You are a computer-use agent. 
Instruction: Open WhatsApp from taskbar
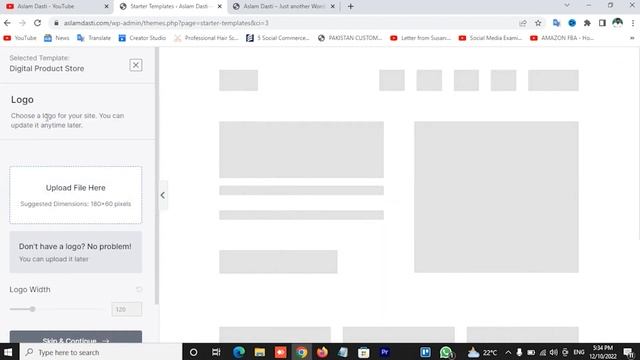coord(446,352)
